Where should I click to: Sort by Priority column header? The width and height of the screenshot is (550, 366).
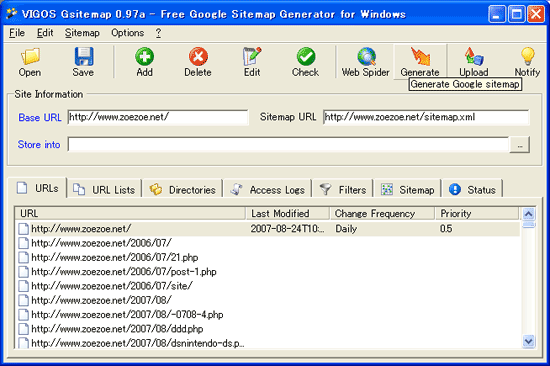[477, 213]
